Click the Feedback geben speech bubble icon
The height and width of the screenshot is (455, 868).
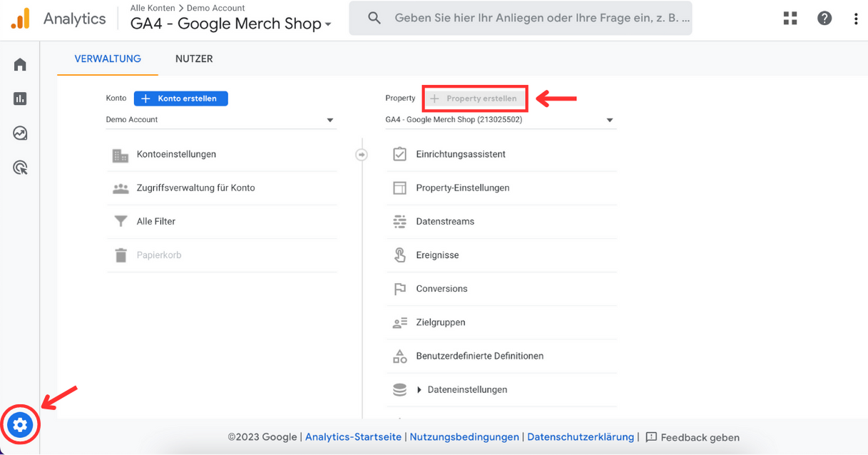650,437
